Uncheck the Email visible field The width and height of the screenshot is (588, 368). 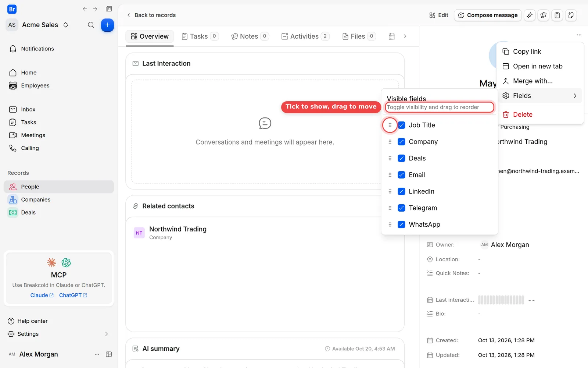click(402, 175)
